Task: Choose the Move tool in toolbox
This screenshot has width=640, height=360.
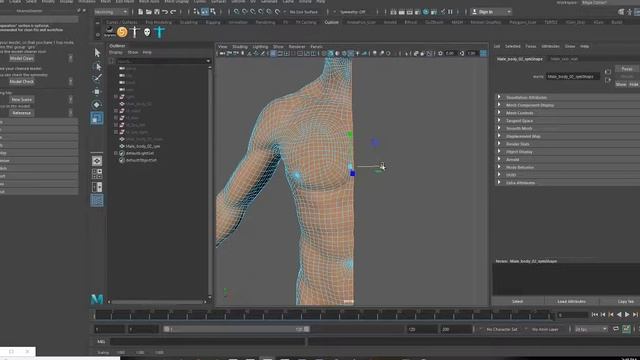Action: [x=97, y=91]
